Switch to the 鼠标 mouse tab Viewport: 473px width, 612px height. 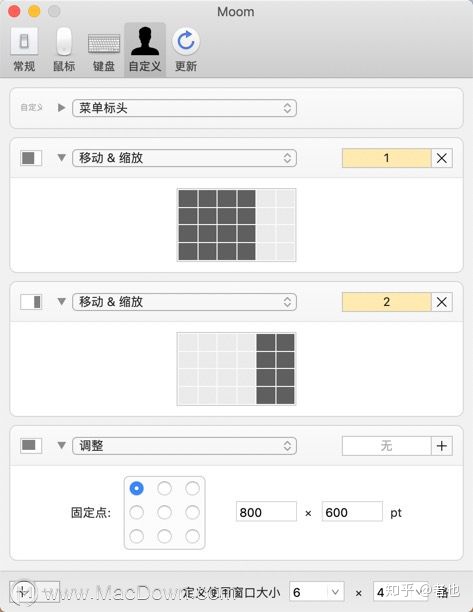click(x=64, y=50)
